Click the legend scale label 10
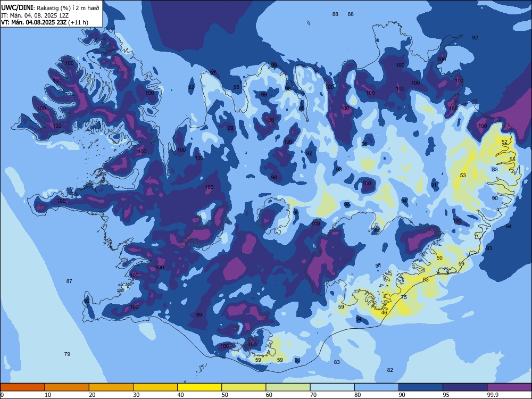532x399 pixels. coord(48,395)
